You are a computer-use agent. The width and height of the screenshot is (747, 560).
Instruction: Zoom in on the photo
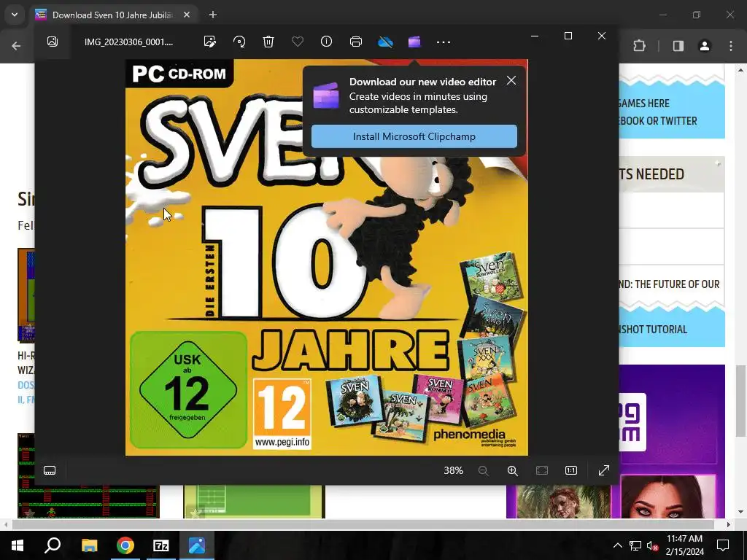click(513, 470)
